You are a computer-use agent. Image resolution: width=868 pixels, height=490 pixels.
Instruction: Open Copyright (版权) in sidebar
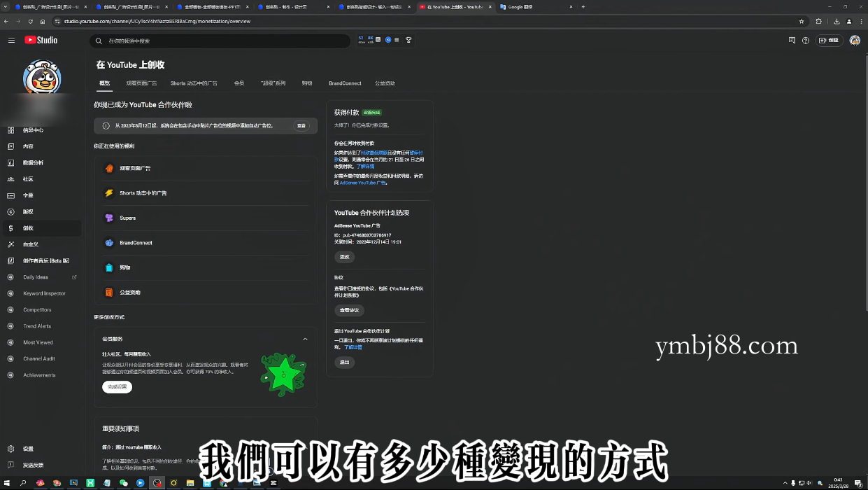(x=41, y=211)
